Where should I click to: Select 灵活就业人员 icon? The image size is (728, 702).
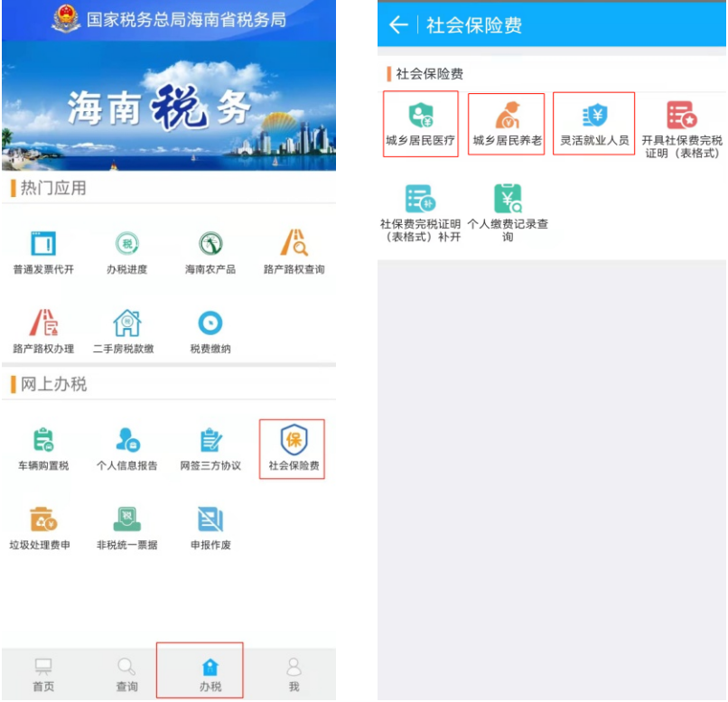point(594,115)
